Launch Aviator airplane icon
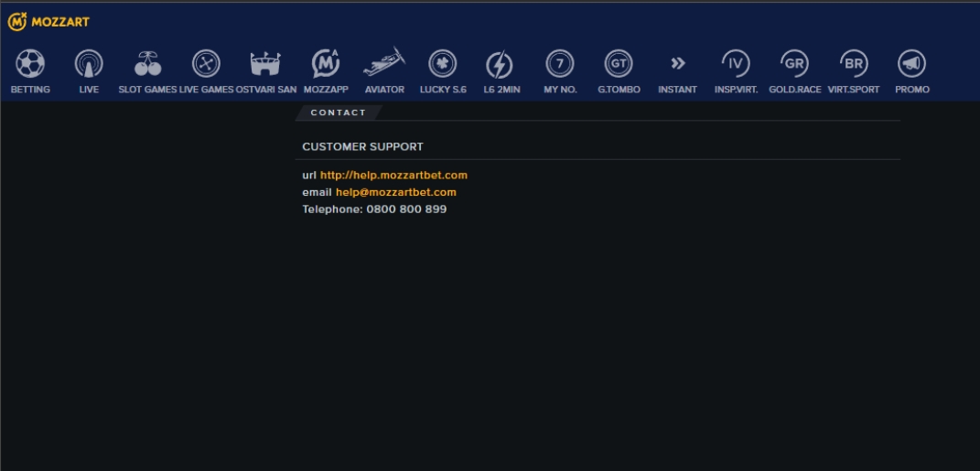 point(384,62)
